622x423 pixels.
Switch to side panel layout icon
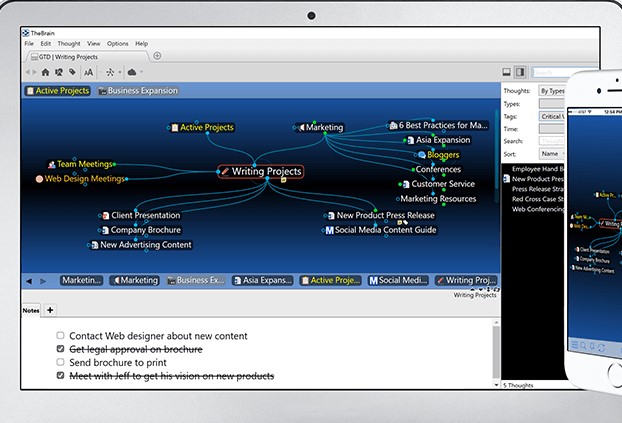coord(520,72)
